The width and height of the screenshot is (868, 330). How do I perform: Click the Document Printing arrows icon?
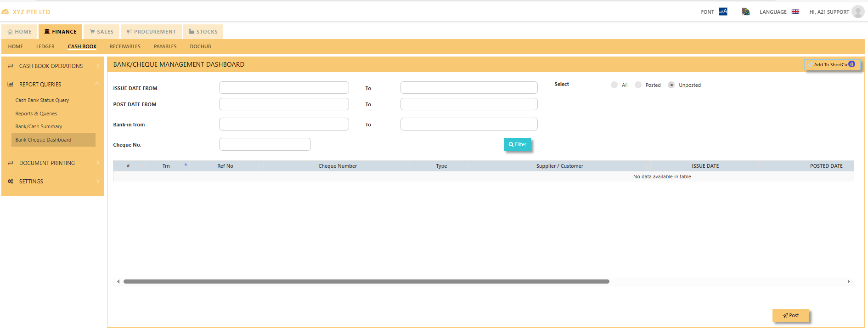coord(11,163)
